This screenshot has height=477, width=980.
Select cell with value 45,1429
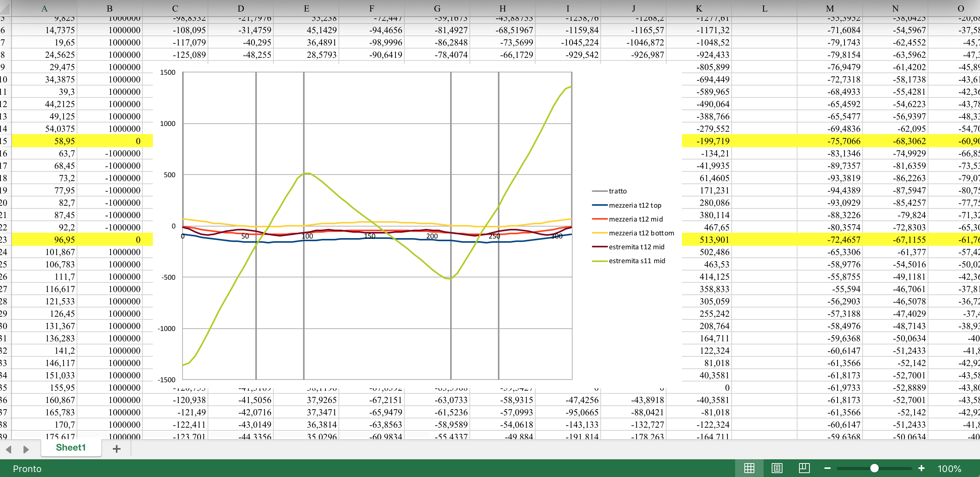click(306, 30)
